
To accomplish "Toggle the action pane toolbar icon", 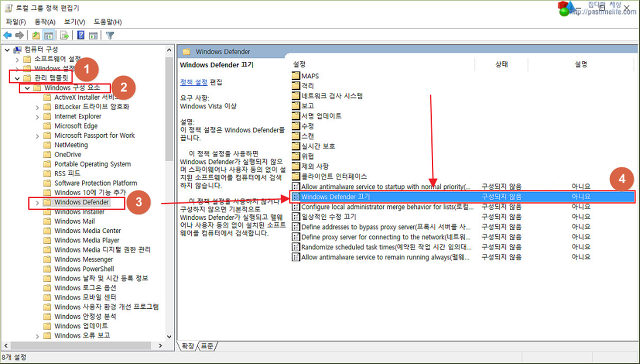I will click(93, 36).
